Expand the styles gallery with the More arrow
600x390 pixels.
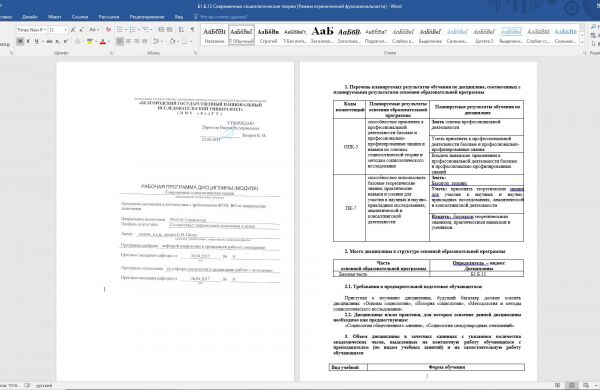(x=582, y=42)
